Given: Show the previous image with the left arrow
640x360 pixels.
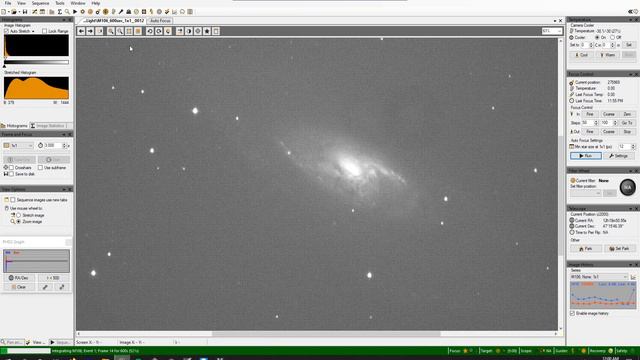Looking at the screenshot, I should (81, 31).
